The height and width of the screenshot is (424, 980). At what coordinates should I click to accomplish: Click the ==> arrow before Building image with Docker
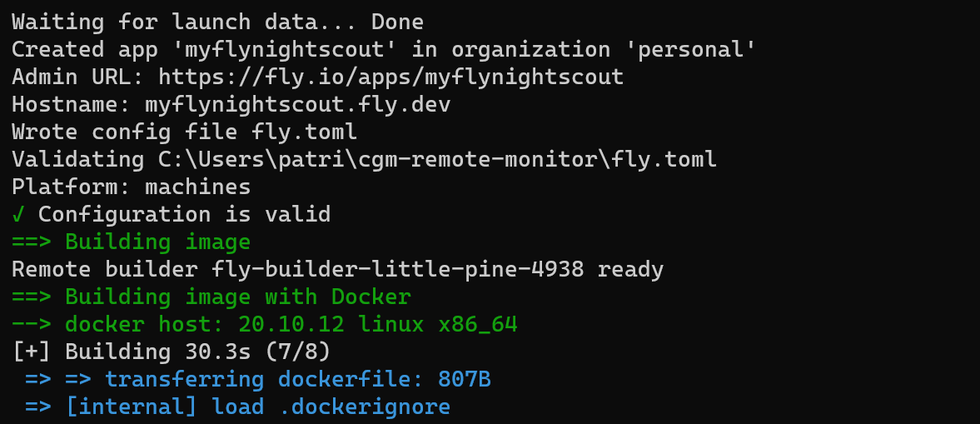point(32,297)
